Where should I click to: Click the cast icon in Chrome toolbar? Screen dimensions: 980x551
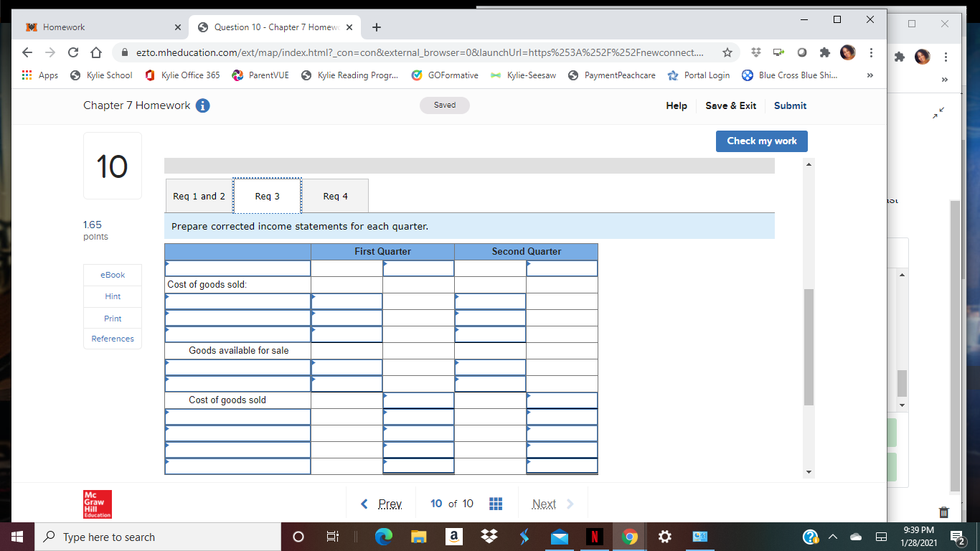(778, 52)
